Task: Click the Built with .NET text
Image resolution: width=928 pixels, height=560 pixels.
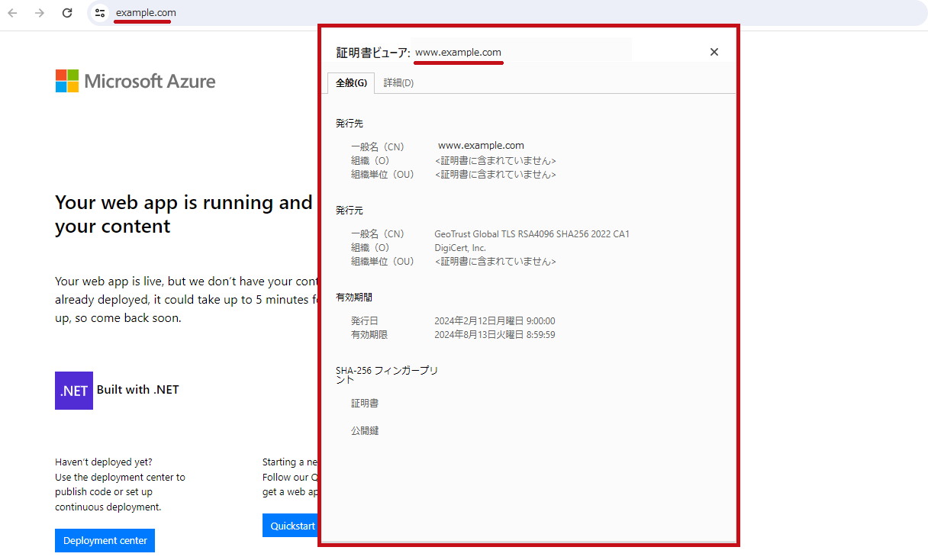Action: [138, 390]
